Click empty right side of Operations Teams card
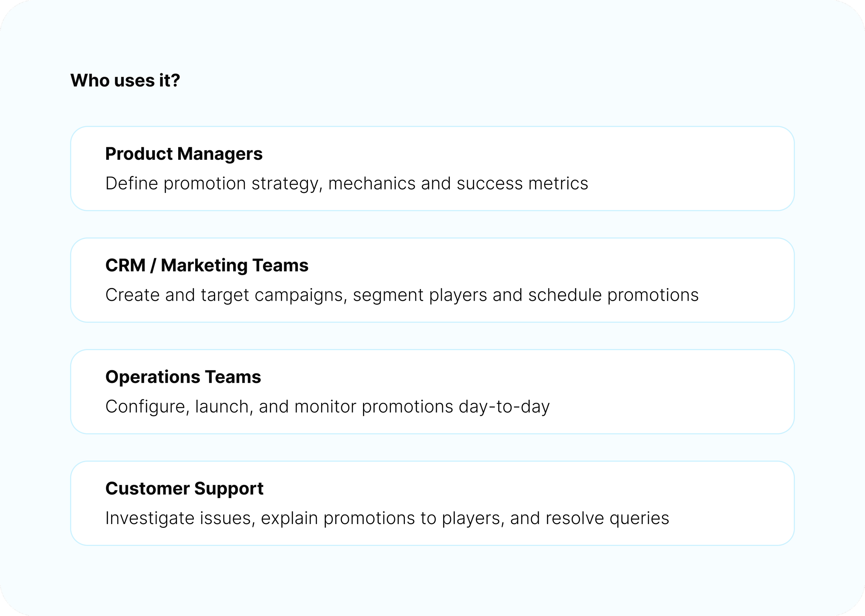 click(x=702, y=391)
